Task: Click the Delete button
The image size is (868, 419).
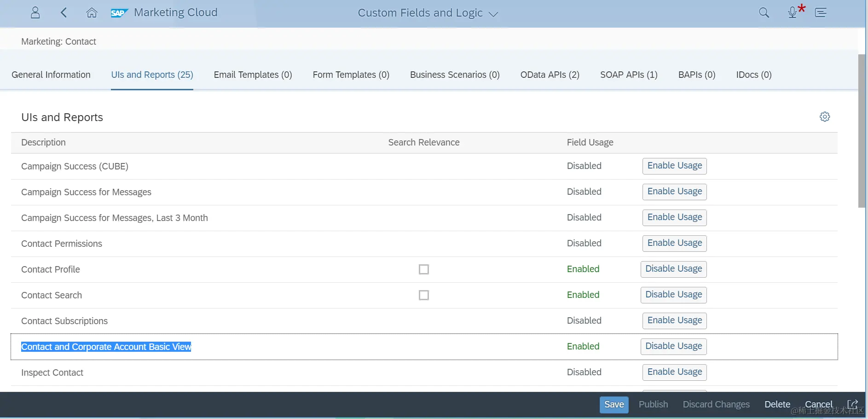Action: pyautogui.click(x=777, y=404)
